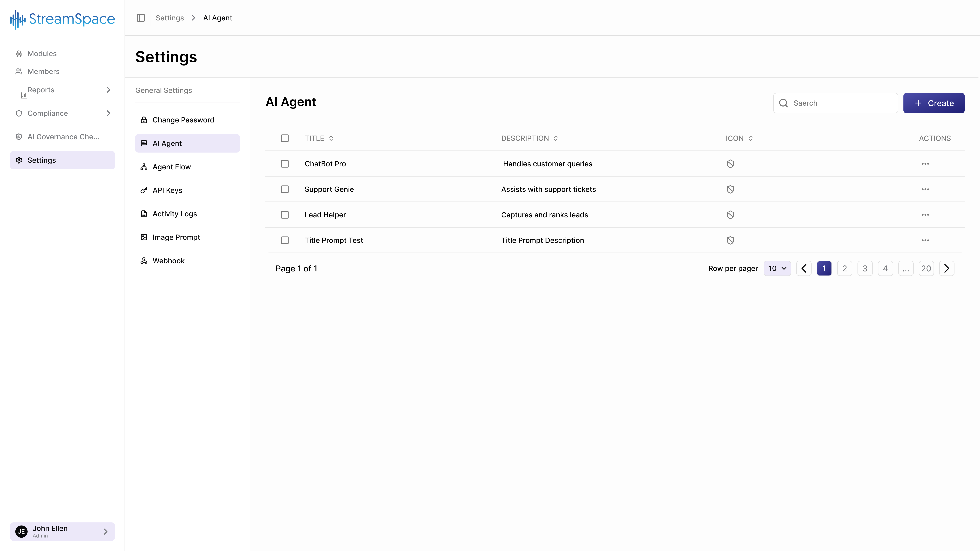980x551 pixels.
Task: Check the ChatBot Pro row checkbox
Action: pos(285,164)
